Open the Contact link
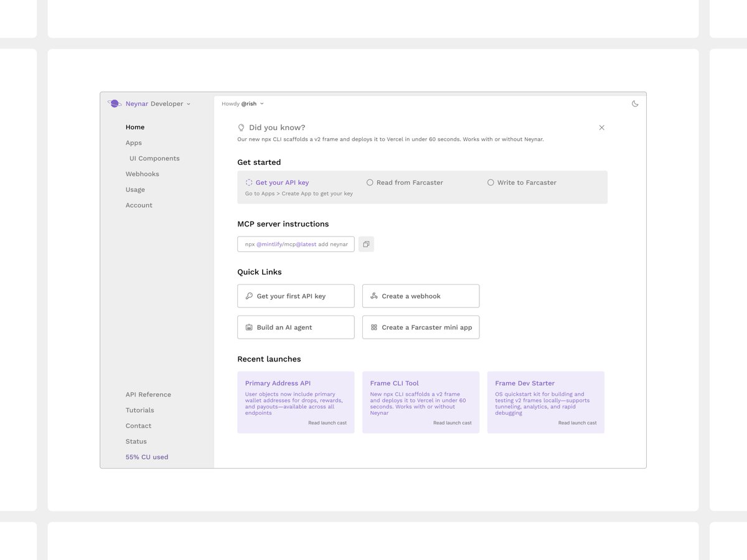 pyautogui.click(x=138, y=426)
